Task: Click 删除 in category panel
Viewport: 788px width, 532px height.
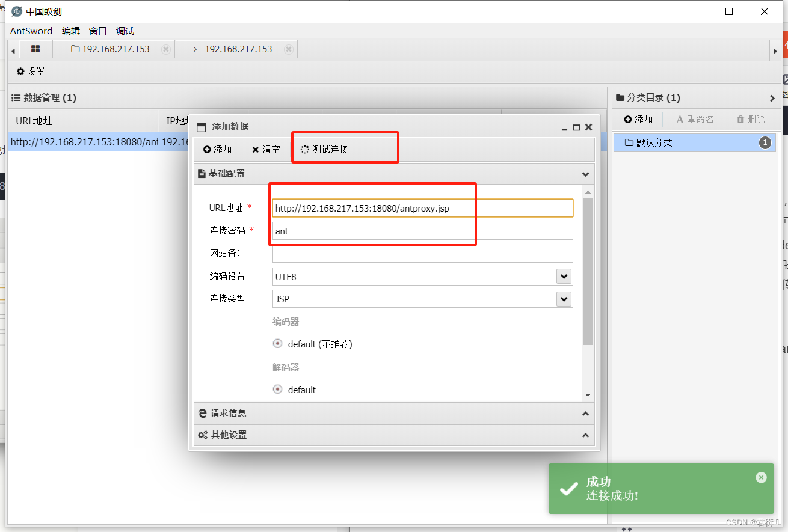Action: point(751,120)
